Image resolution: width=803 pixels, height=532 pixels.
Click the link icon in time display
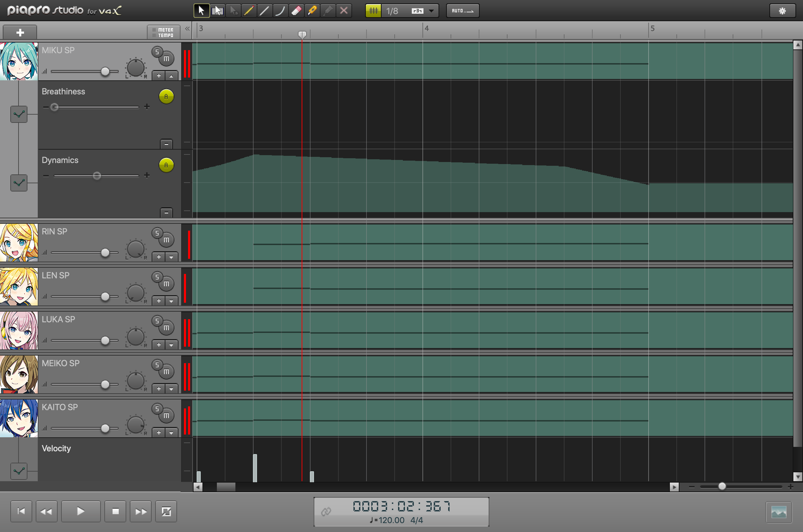coord(326,512)
